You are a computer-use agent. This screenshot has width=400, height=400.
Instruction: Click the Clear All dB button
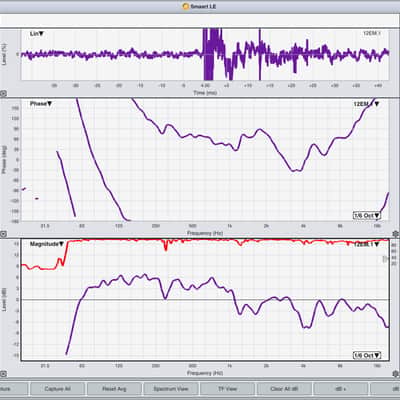click(x=284, y=389)
